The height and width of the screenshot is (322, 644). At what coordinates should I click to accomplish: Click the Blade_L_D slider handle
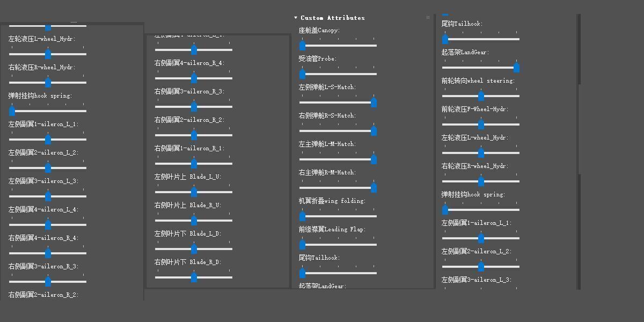click(194, 249)
